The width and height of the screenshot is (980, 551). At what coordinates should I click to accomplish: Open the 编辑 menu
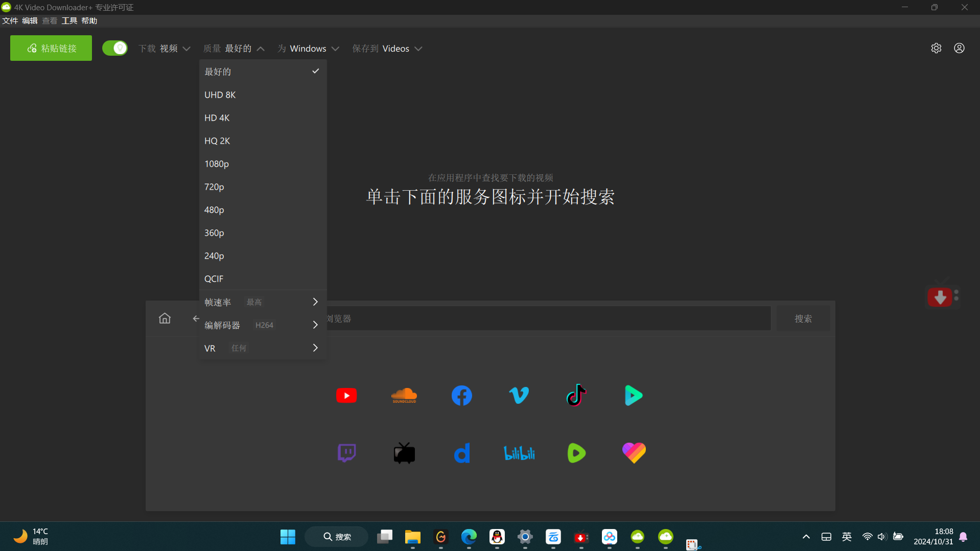tap(30, 20)
